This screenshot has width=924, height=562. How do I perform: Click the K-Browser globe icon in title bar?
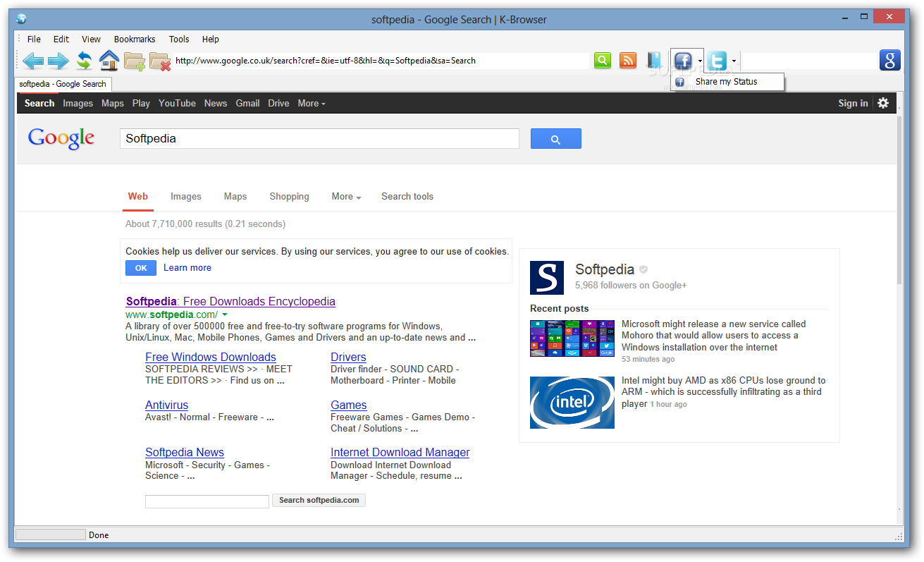click(21, 19)
